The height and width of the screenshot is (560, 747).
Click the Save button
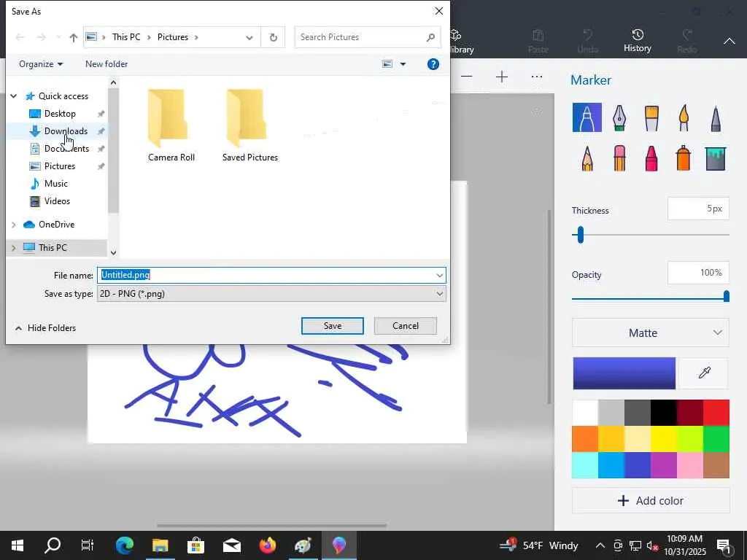point(333,326)
